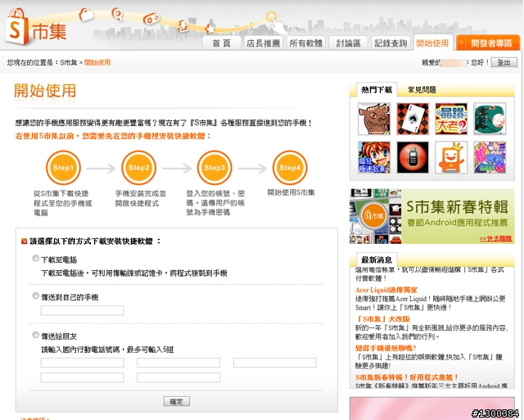Open the bull head app icon
Screen dimensions: 524x420
click(374, 119)
